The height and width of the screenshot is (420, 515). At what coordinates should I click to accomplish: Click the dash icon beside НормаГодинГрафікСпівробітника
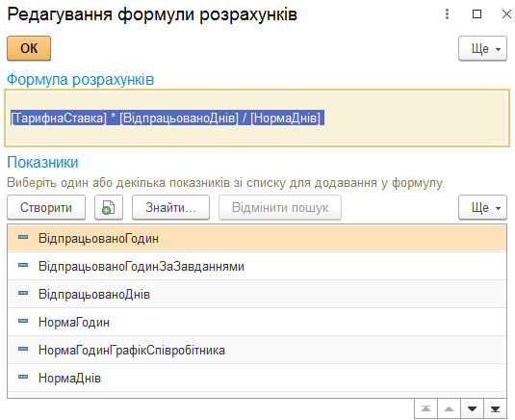(x=23, y=349)
